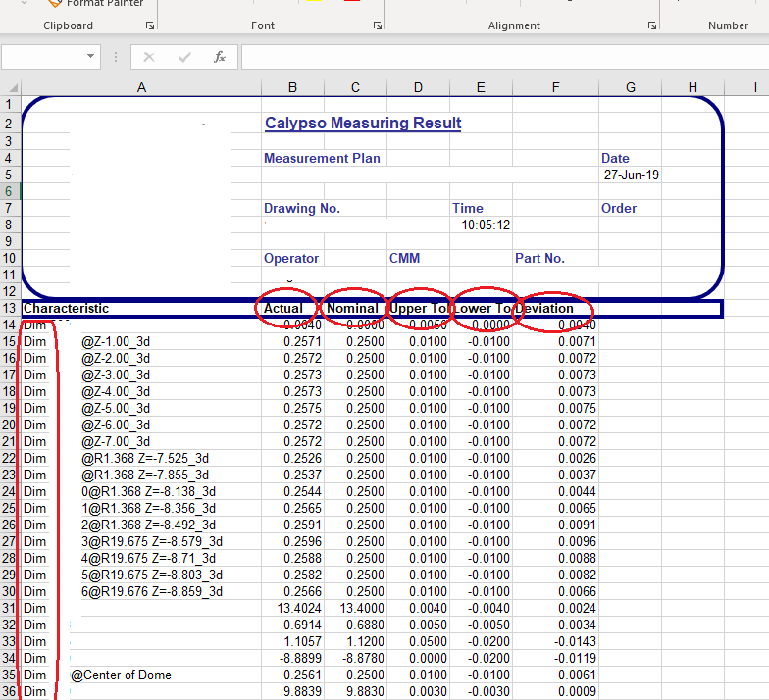Click the Measurement Plan label cell
Screen dimensions: 769x700
pos(322,159)
